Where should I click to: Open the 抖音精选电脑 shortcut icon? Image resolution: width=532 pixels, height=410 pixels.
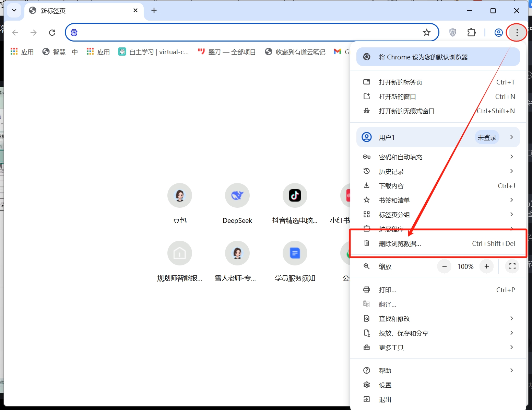294,195
